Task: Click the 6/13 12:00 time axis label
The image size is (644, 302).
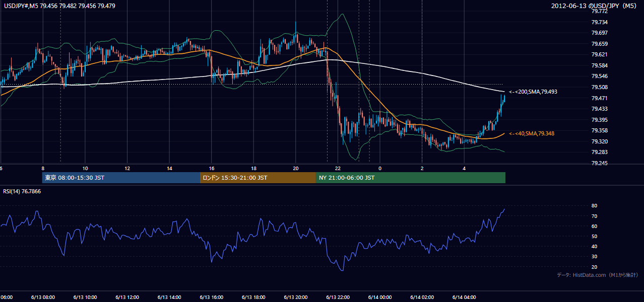Action: click(x=126, y=297)
